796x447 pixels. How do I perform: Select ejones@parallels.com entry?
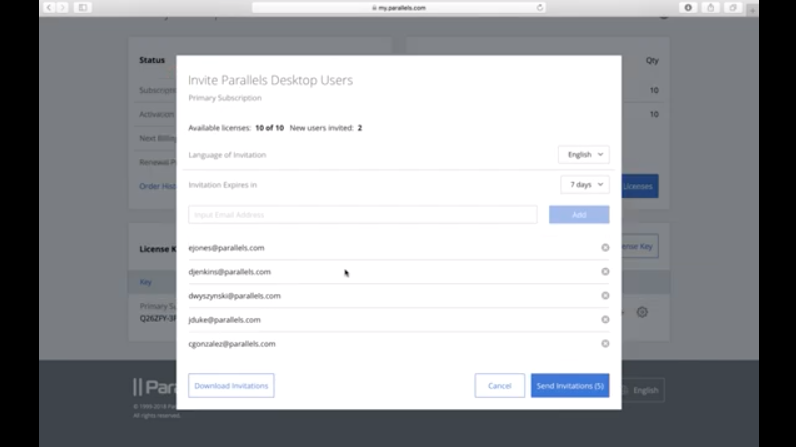(226, 248)
